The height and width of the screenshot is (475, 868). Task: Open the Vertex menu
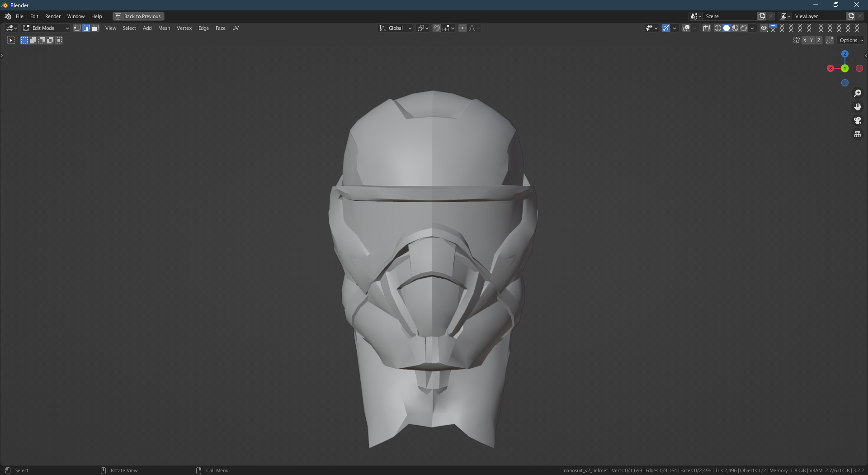pyautogui.click(x=184, y=28)
